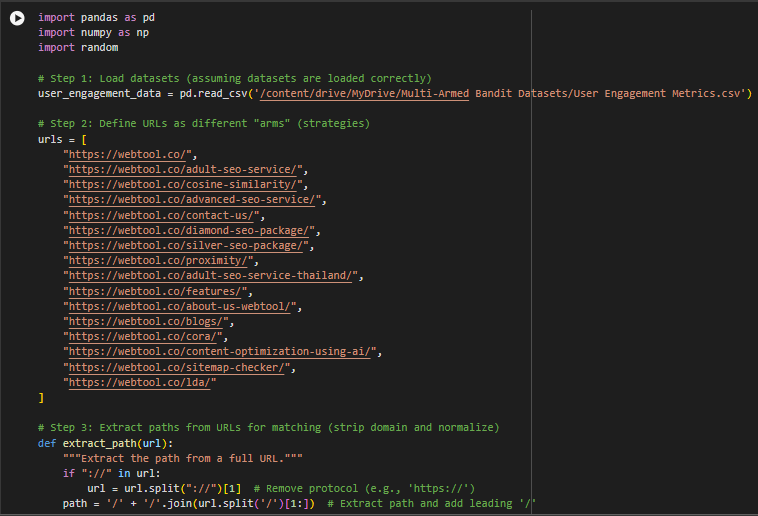The height and width of the screenshot is (516, 758).
Task: Click the 'def extract_path(url):' line
Action: pos(105,443)
